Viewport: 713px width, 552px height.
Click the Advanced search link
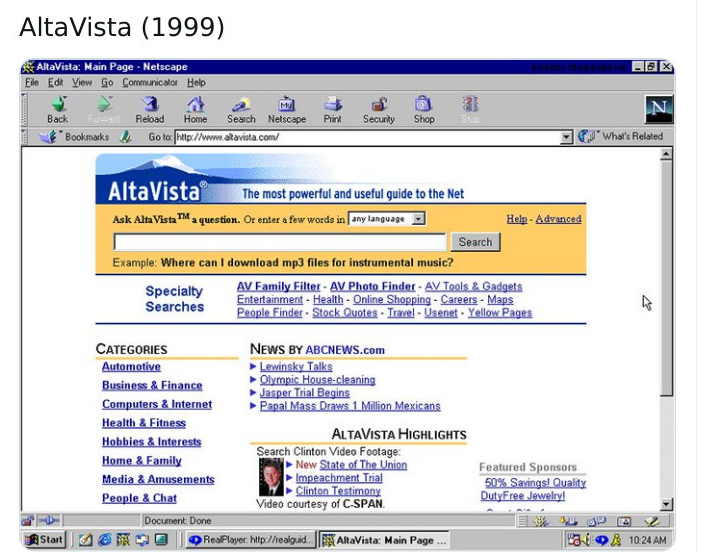[558, 219]
